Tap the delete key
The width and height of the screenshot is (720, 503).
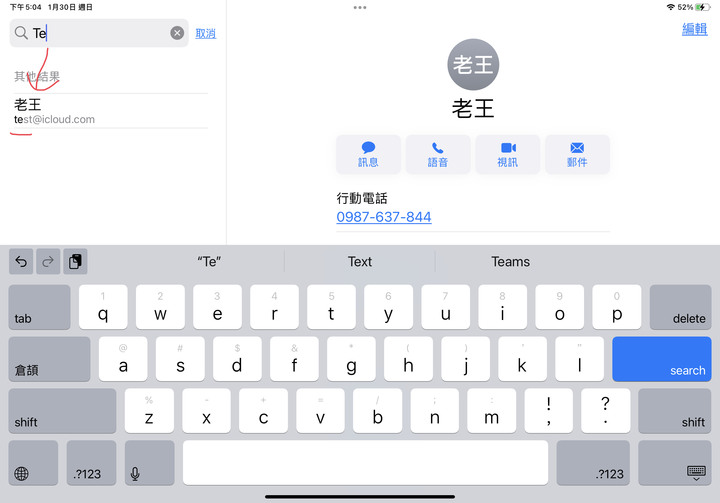pyautogui.click(x=681, y=307)
